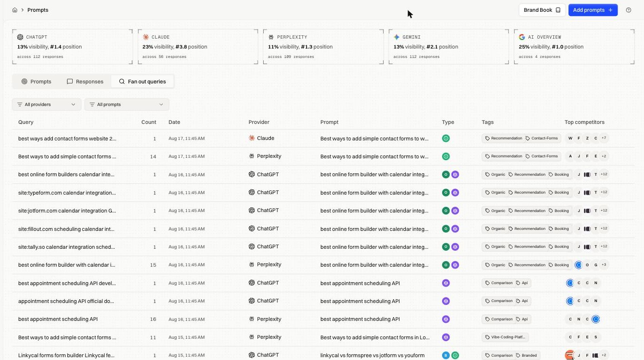The width and height of the screenshot is (644, 360).
Task: Click Recommendation tag in the first row
Action: point(503,139)
